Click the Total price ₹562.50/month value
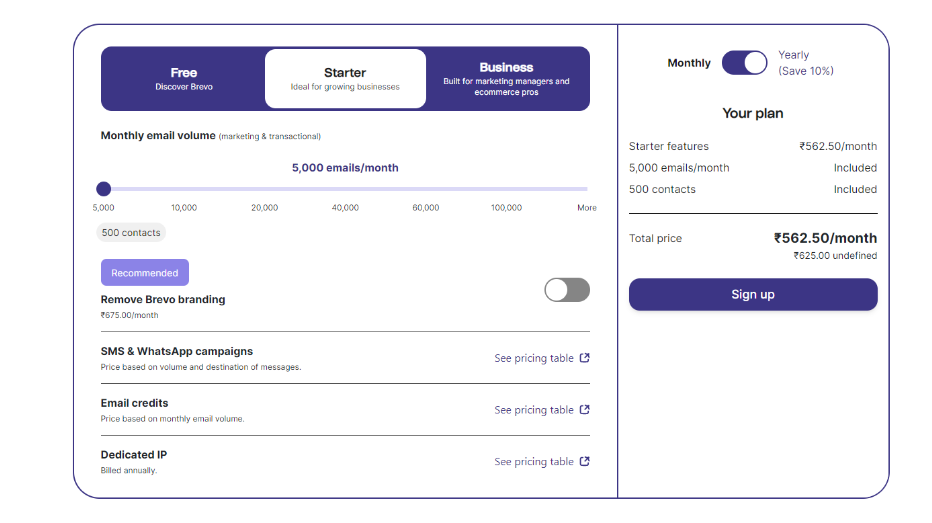 coord(825,238)
